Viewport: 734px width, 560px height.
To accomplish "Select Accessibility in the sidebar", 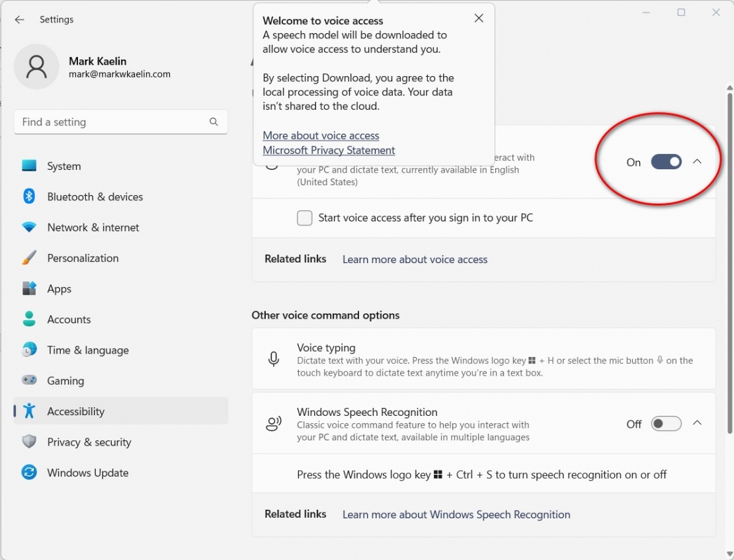I will 75,411.
